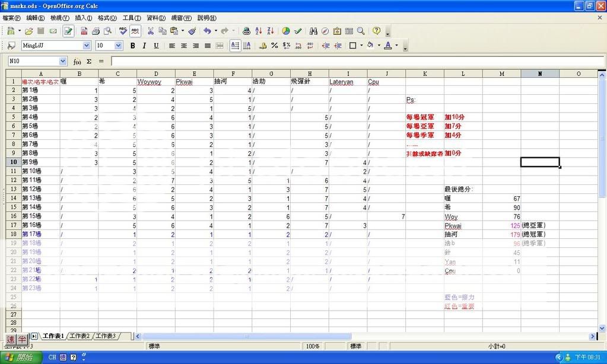Click the Sum sigma icon

[89, 61]
